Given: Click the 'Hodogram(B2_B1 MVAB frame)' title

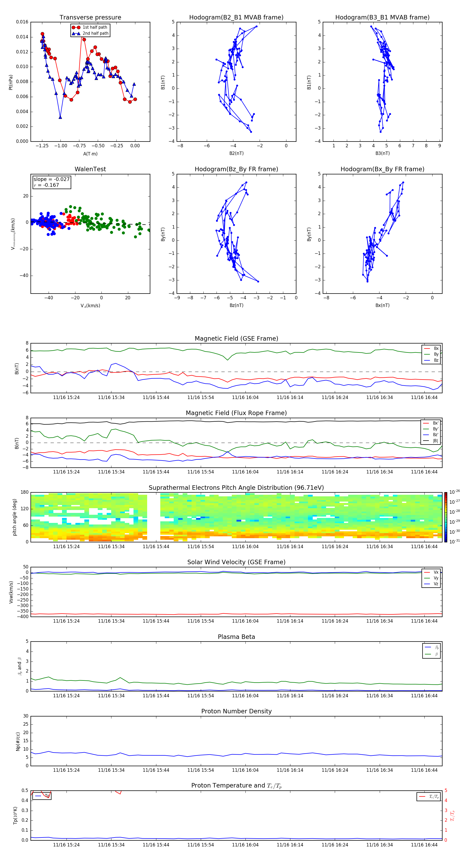Looking at the screenshot, I should 236,18.
